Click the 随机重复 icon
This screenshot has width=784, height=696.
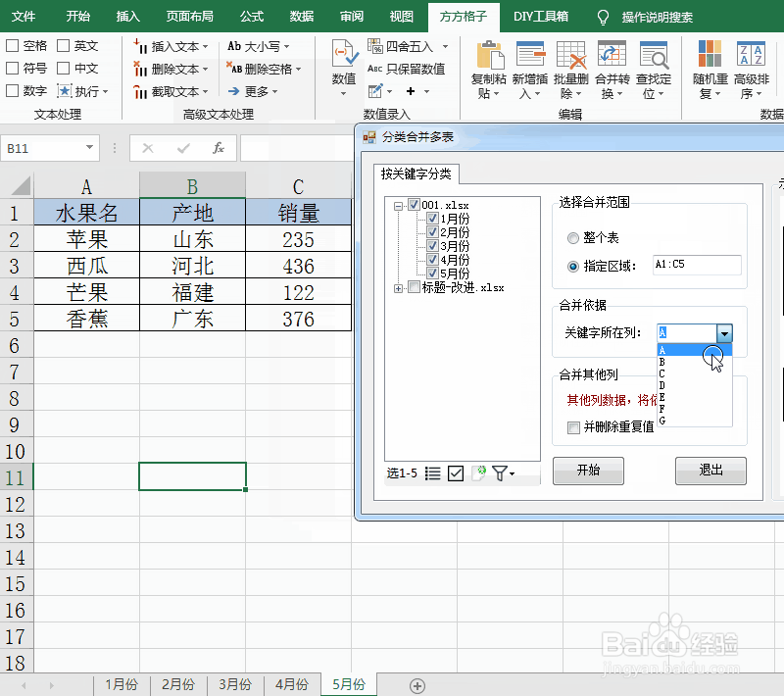point(710,54)
